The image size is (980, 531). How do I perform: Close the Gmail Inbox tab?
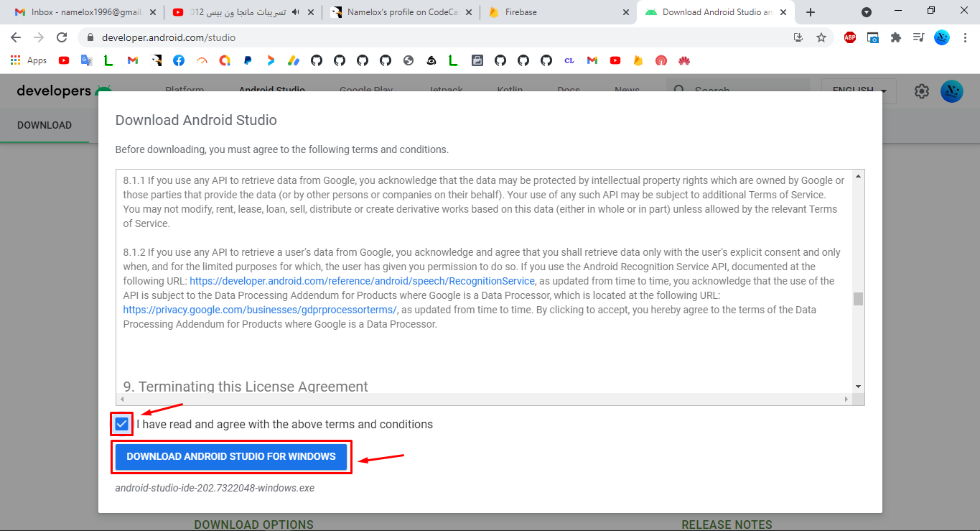152,12
